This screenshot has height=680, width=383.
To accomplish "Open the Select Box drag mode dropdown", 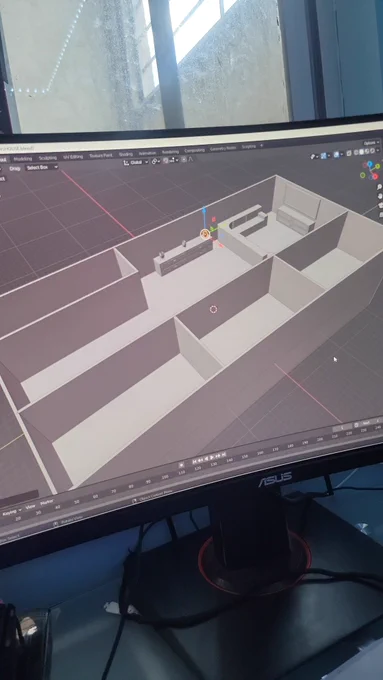I will click(42, 167).
